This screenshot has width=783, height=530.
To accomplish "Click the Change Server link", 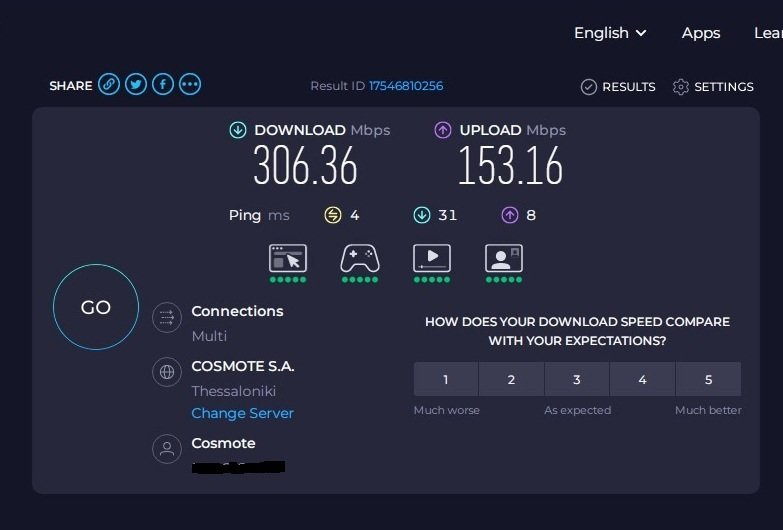I will pyautogui.click(x=243, y=413).
